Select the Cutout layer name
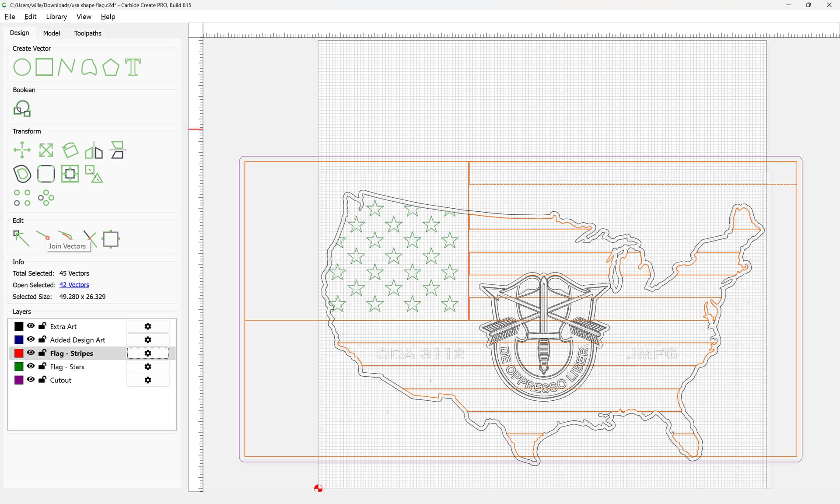 [61, 380]
